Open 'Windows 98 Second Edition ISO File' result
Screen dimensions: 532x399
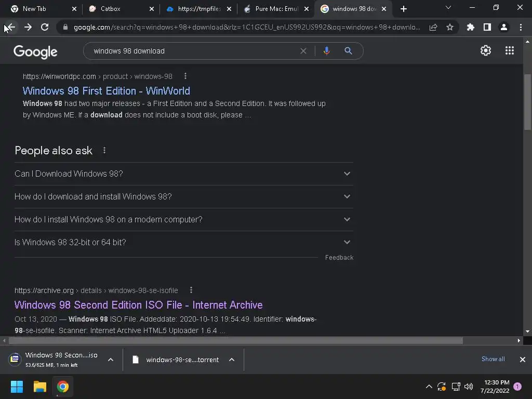[138, 305]
